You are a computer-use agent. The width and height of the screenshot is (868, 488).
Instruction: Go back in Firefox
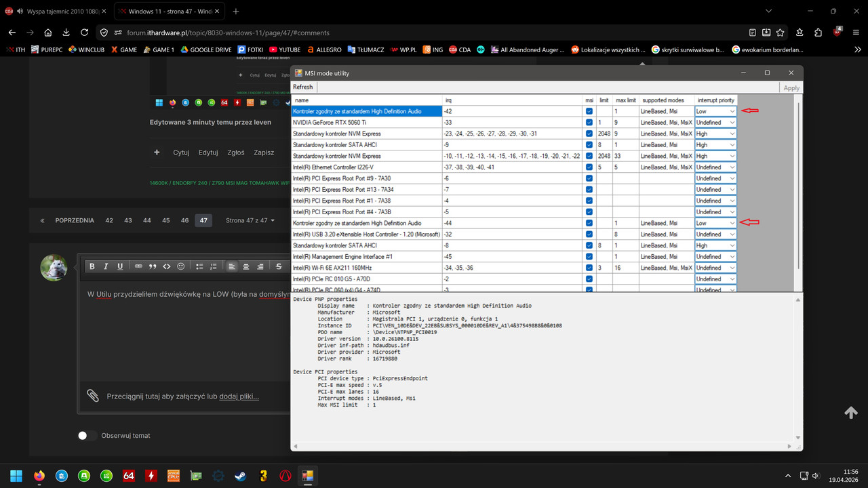(x=12, y=32)
